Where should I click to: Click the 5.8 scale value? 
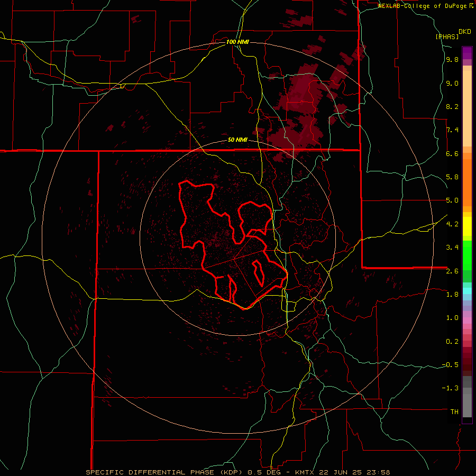pyautogui.click(x=452, y=177)
